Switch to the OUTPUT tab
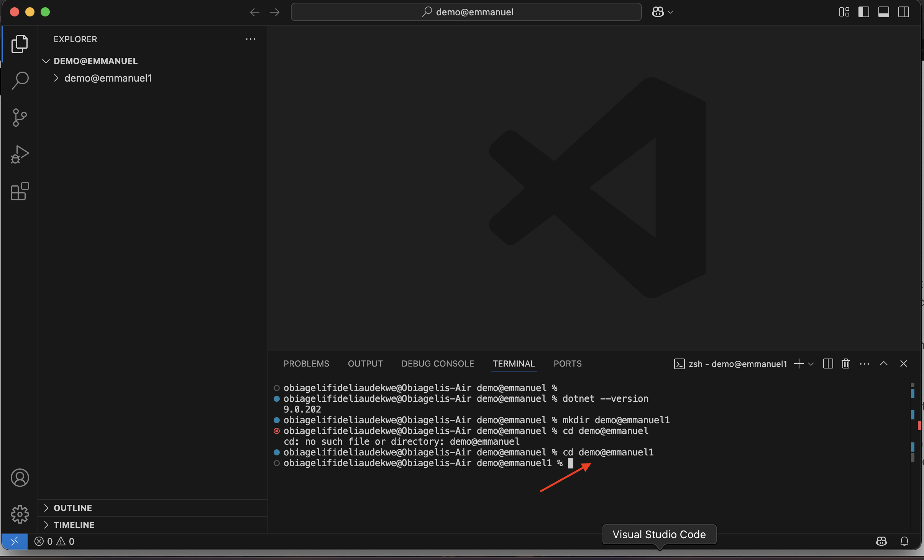The image size is (924, 560). [x=365, y=364]
